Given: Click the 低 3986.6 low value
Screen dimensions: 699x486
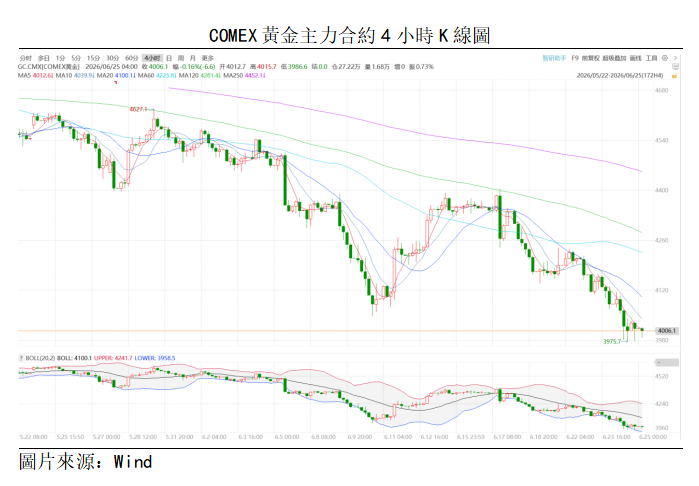Looking at the screenshot, I should pos(294,66).
